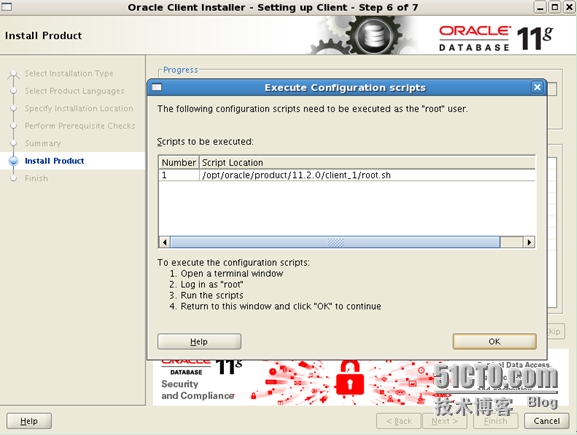
Task: Click the disabled Back button
Action: (x=399, y=421)
